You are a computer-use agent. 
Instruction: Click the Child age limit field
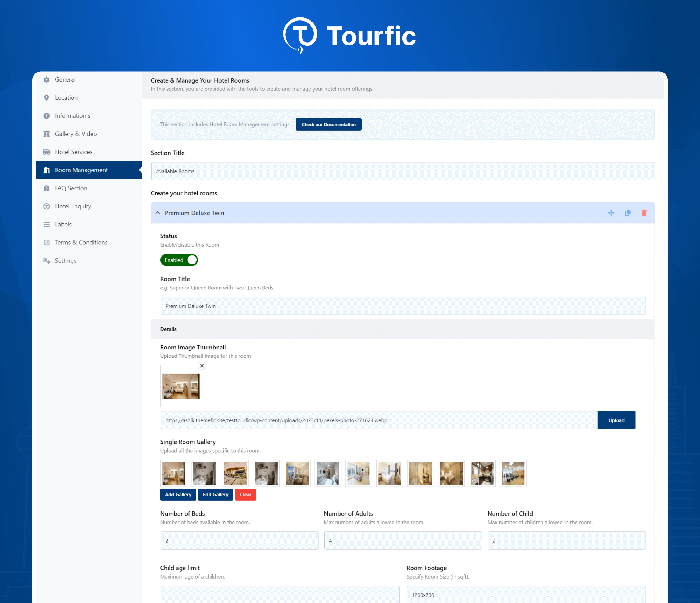(280, 595)
